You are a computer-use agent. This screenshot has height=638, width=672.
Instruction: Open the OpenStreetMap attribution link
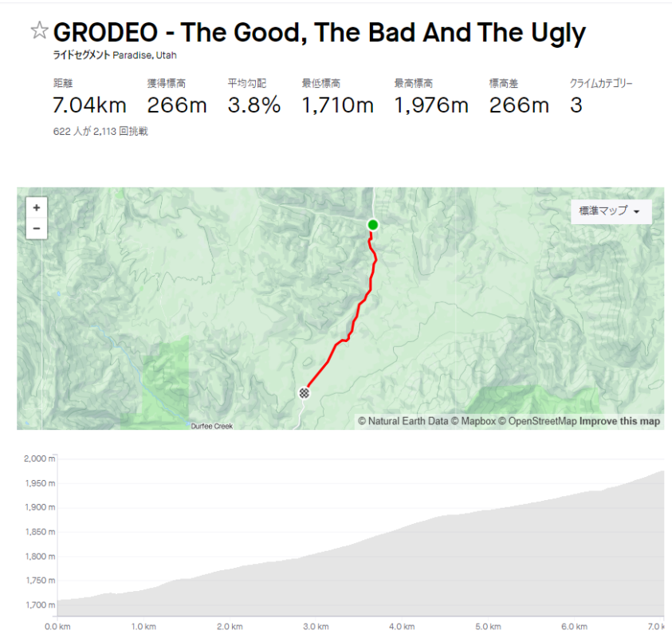[536, 421]
